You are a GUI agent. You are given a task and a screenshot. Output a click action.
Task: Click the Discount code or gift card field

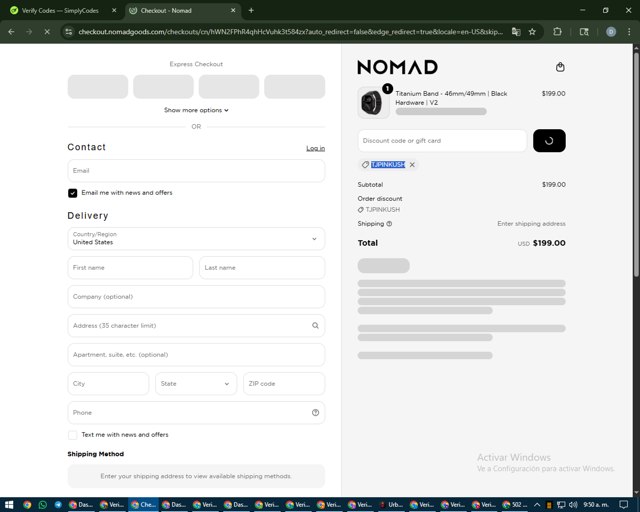[x=442, y=141]
